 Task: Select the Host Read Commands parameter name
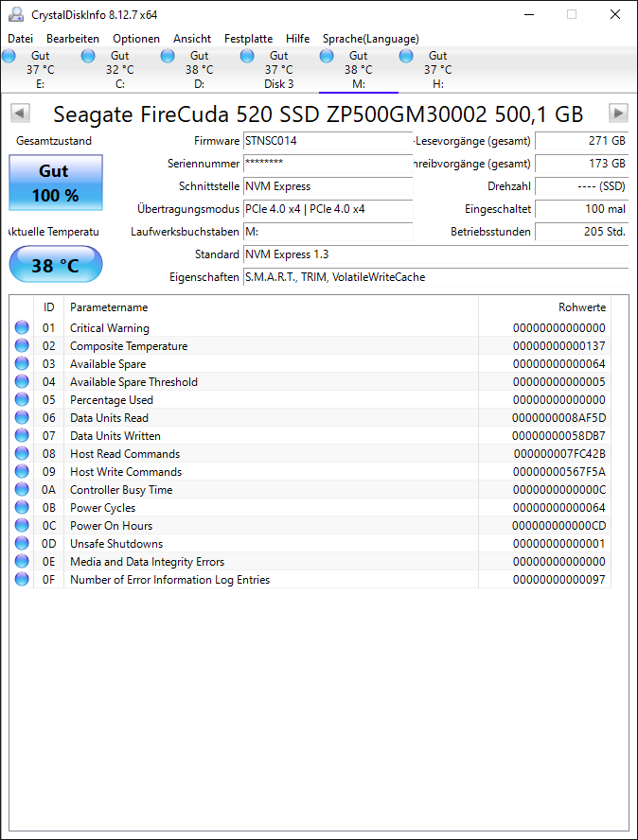pyautogui.click(x=125, y=454)
